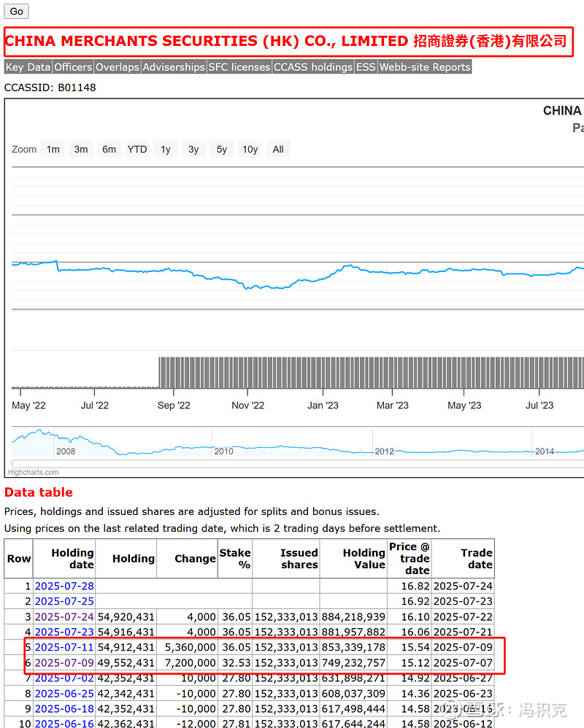Open the ESS tab
The height and width of the screenshot is (728, 584).
point(366,67)
